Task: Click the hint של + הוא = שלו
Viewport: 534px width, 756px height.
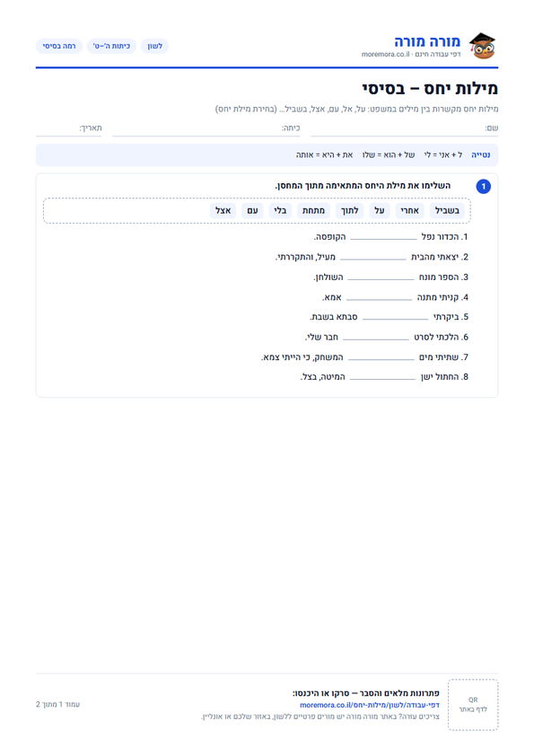Action: click(389, 154)
